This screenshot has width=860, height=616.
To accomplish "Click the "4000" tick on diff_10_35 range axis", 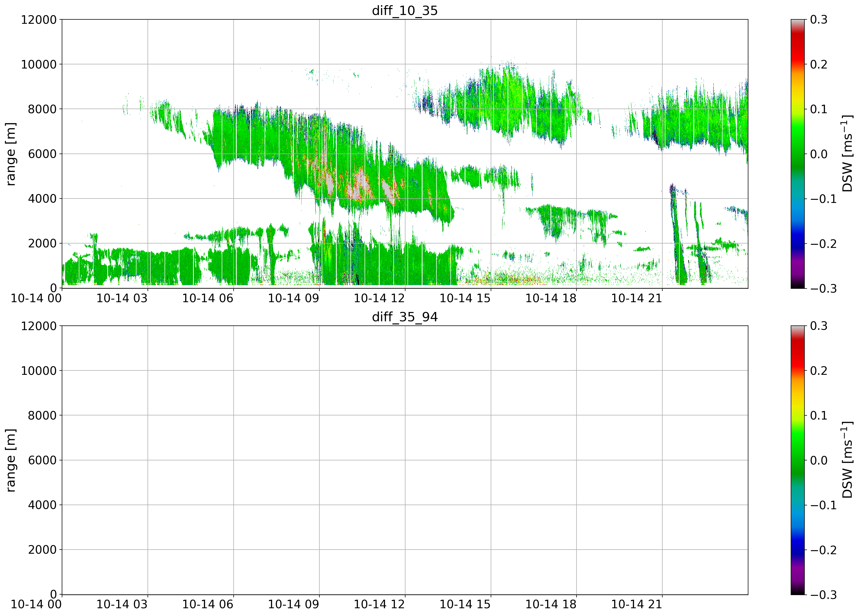I will coord(42,198).
